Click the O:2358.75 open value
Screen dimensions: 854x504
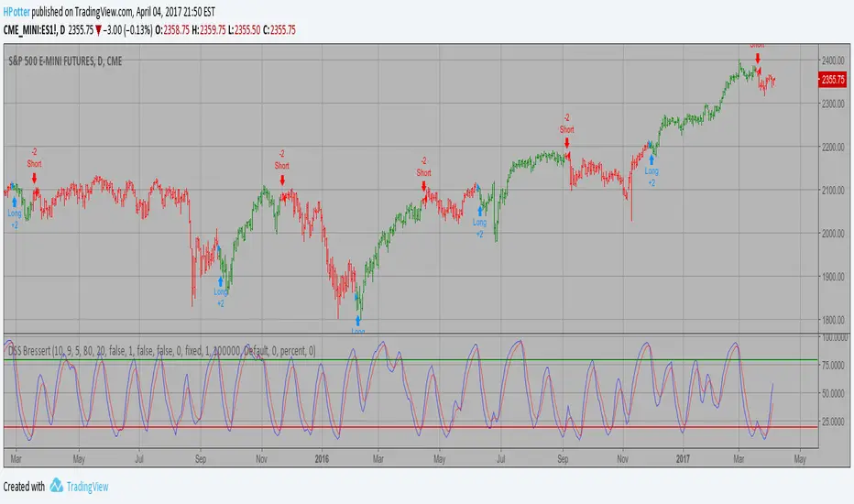[172, 30]
